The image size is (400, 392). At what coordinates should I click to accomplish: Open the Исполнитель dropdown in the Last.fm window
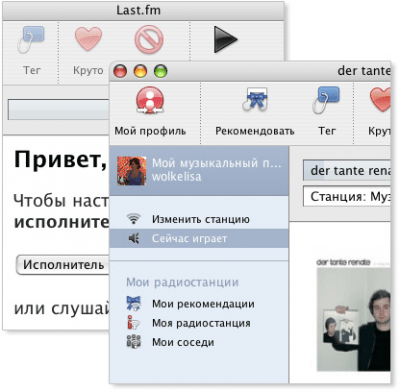click(63, 265)
